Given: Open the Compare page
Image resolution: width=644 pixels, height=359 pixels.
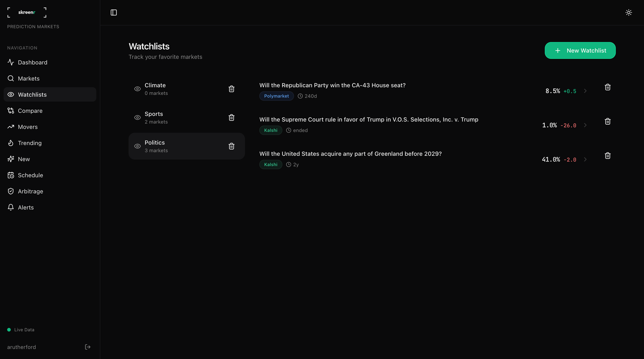Looking at the screenshot, I should point(50,110).
